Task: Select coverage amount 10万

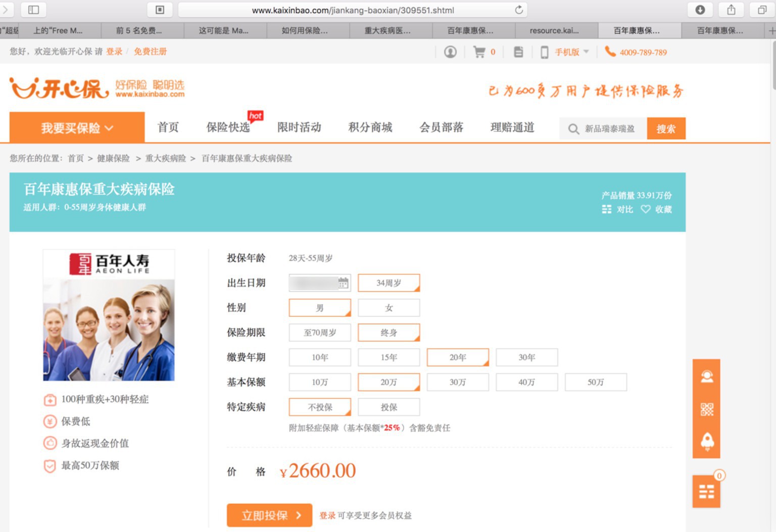Action: 320,382
